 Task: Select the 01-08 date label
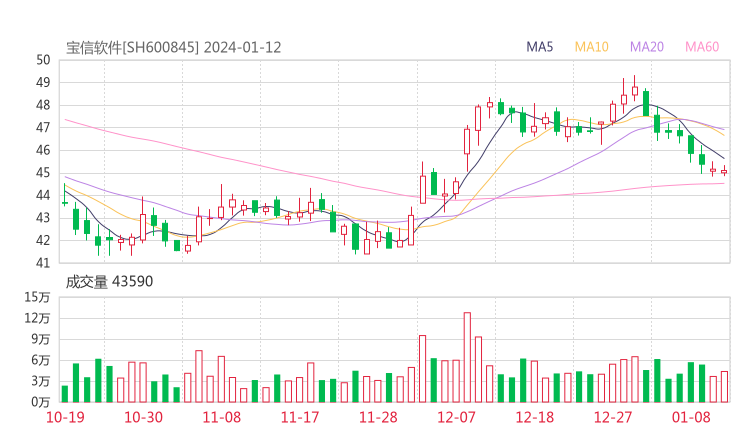click(x=691, y=417)
